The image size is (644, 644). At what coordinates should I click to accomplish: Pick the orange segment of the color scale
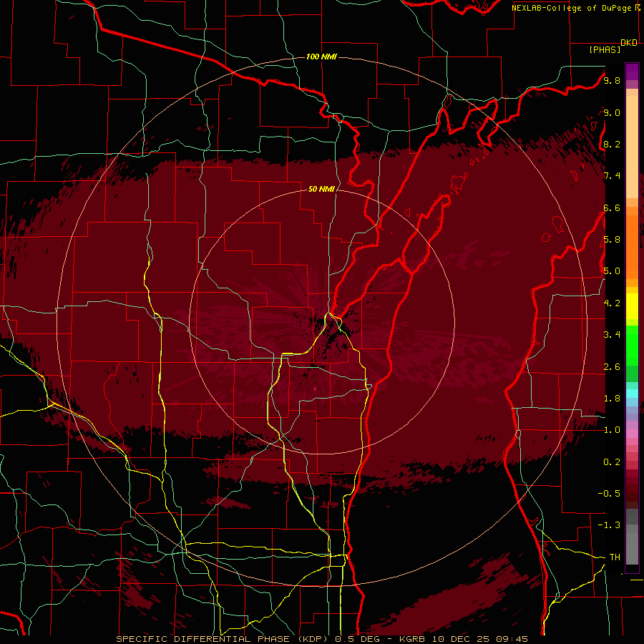[x=632, y=248]
